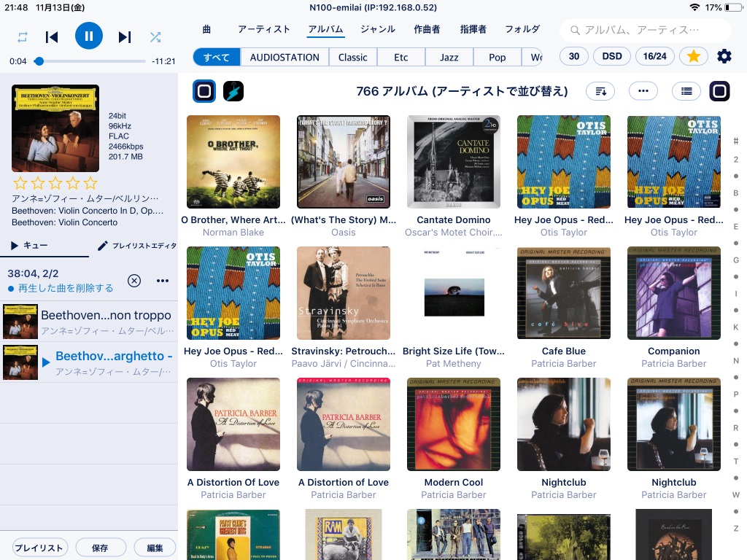Click the album and artist search field
747x560 pixels.
click(x=645, y=31)
